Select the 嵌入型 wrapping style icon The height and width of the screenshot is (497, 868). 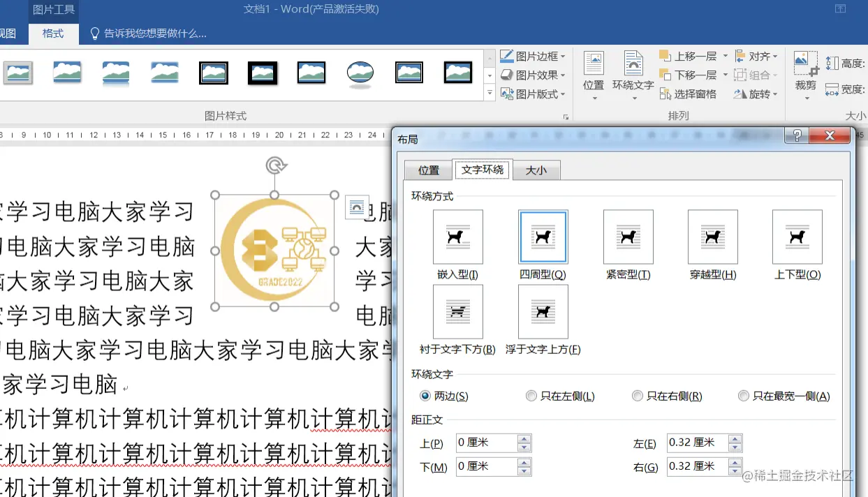point(458,237)
